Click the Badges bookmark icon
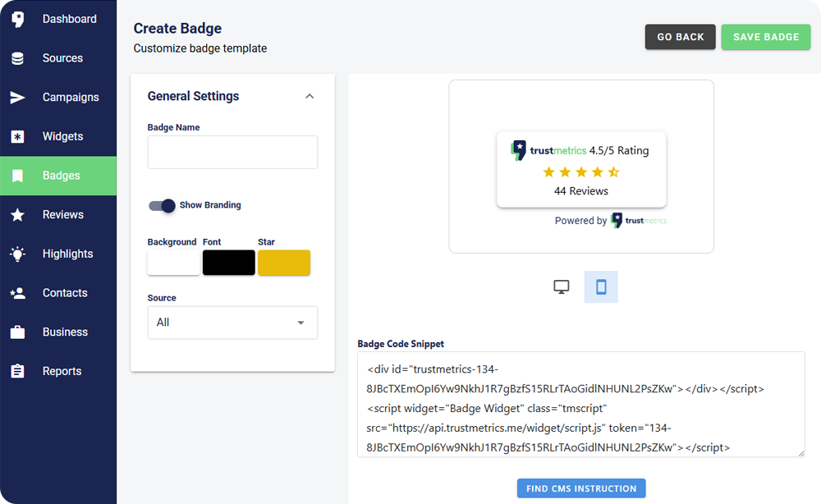 (17, 176)
